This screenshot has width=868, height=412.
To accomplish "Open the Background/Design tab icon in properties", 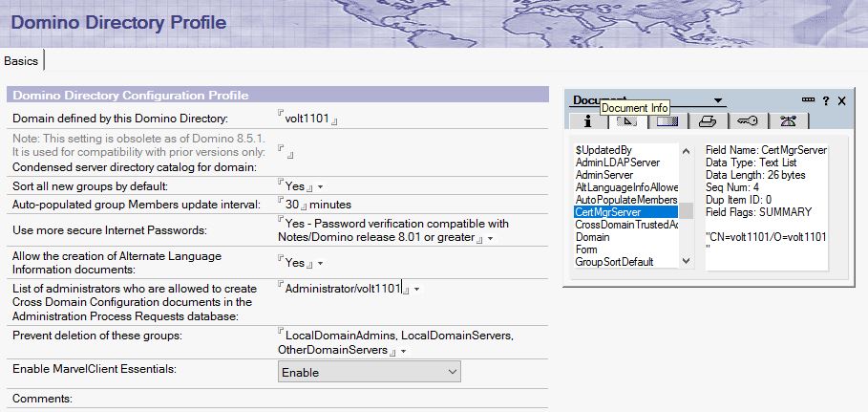I will click(666, 121).
